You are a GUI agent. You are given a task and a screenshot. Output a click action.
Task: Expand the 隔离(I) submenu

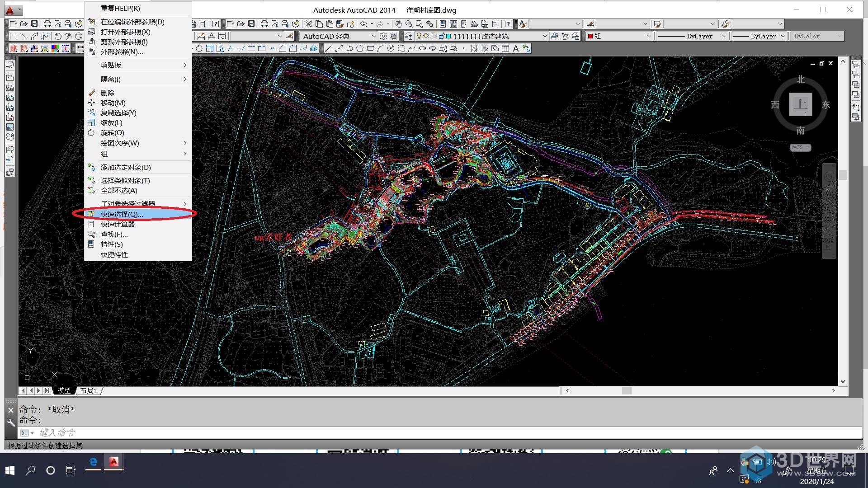(138, 79)
